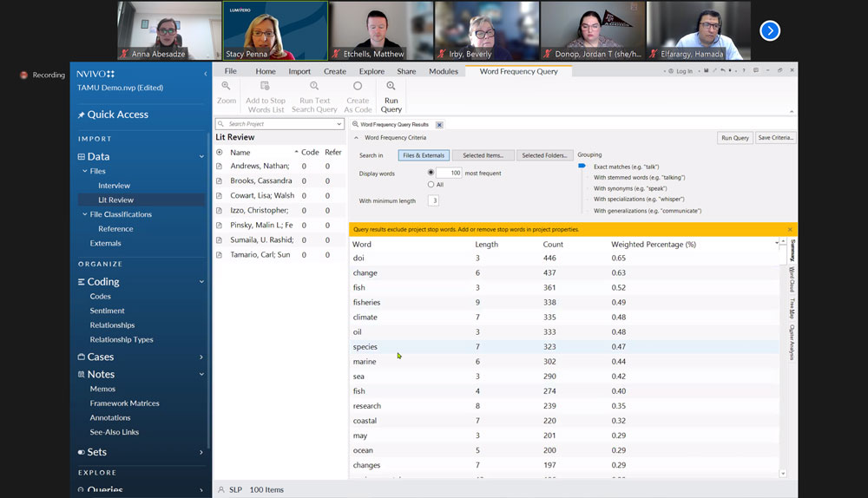Open the Explore ribbon tab

click(x=372, y=71)
